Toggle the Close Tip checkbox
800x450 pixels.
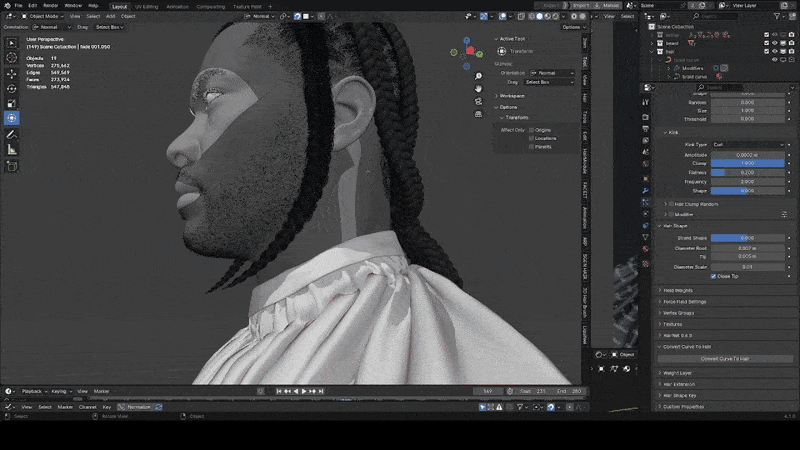coord(713,276)
